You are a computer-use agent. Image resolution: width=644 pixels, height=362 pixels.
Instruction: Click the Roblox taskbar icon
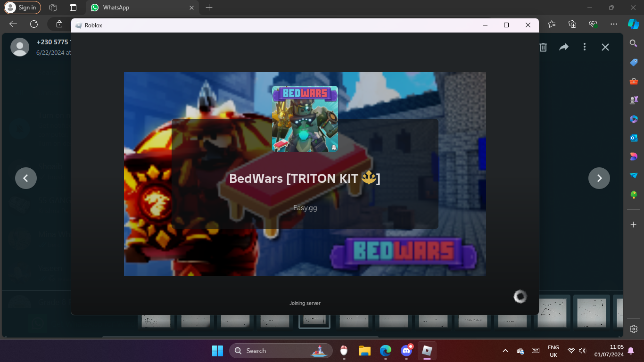point(427,351)
